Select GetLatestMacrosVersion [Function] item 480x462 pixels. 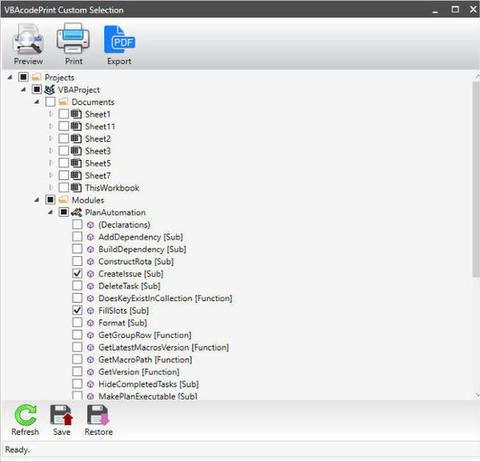pyautogui.click(x=163, y=347)
